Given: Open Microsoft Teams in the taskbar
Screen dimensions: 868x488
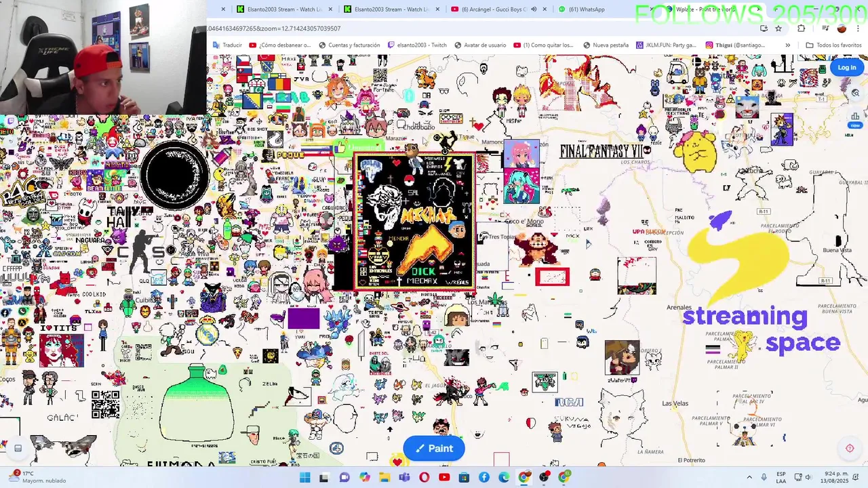Looking at the screenshot, I should point(404,478).
